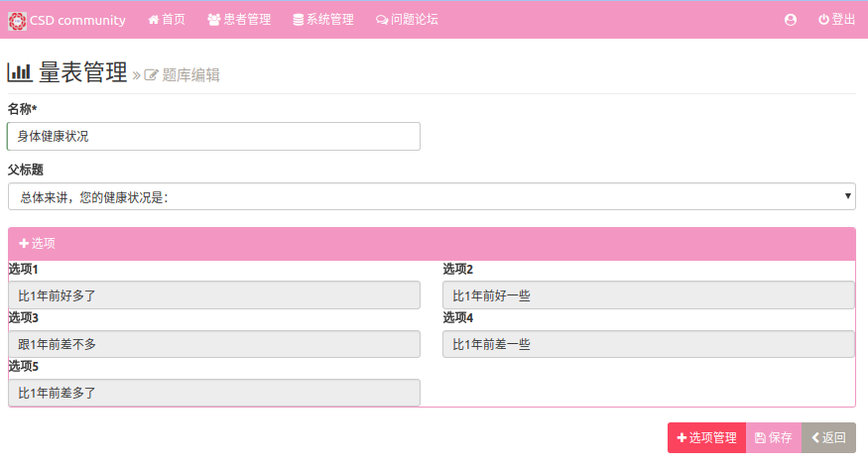The width and height of the screenshot is (868, 467).
Task: Click the edit pencil icon beside 题库编辑
Action: tap(152, 75)
